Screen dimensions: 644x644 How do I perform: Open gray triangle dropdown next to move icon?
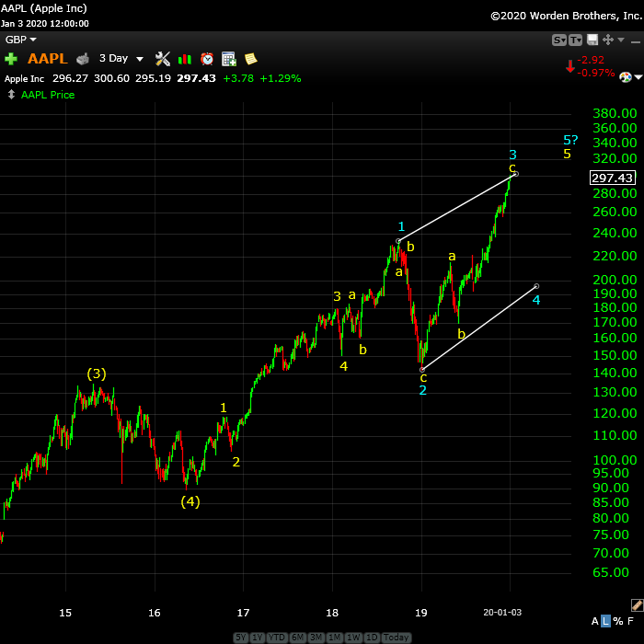(621, 40)
